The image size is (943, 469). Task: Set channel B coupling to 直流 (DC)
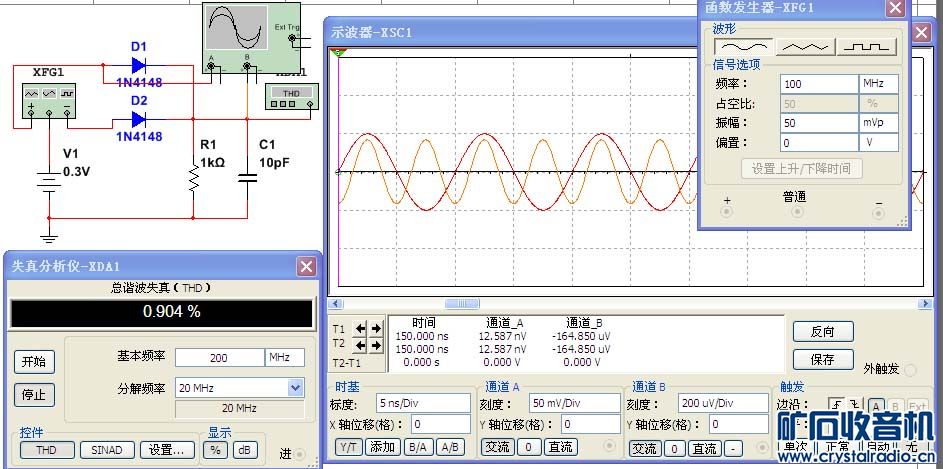(x=704, y=449)
